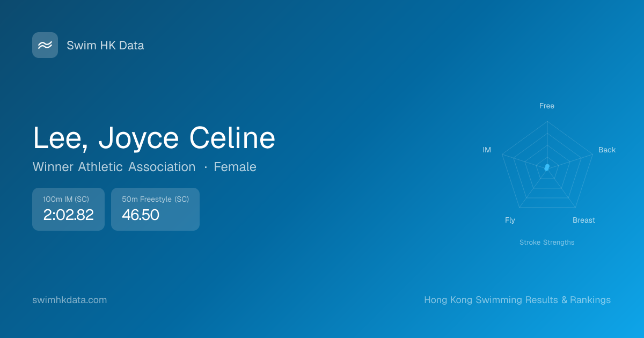This screenshot has width=644, height=338.
Task: Click the Winner Athletic Association club text
Action: pyautogui.click(x=114, y=167)
